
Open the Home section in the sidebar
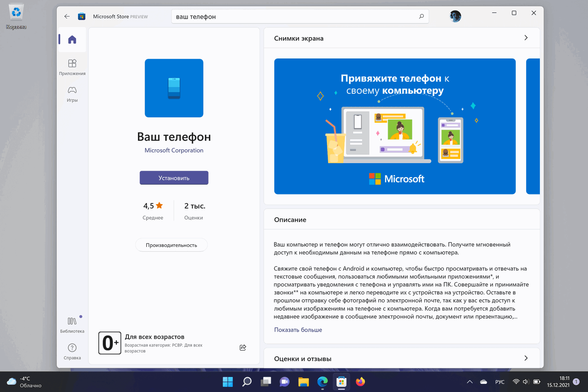72,40
